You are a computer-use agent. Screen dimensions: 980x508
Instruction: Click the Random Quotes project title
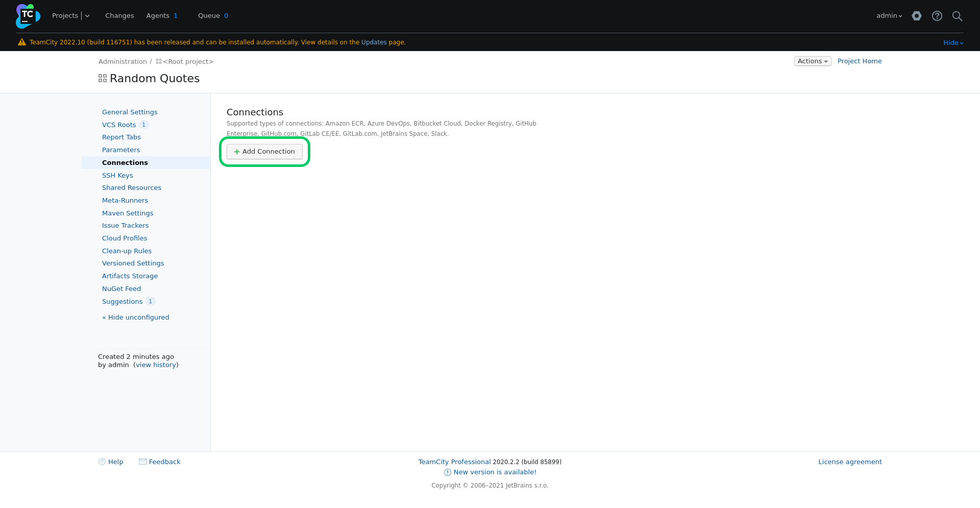pyautogui.click(x=155, y=79)
